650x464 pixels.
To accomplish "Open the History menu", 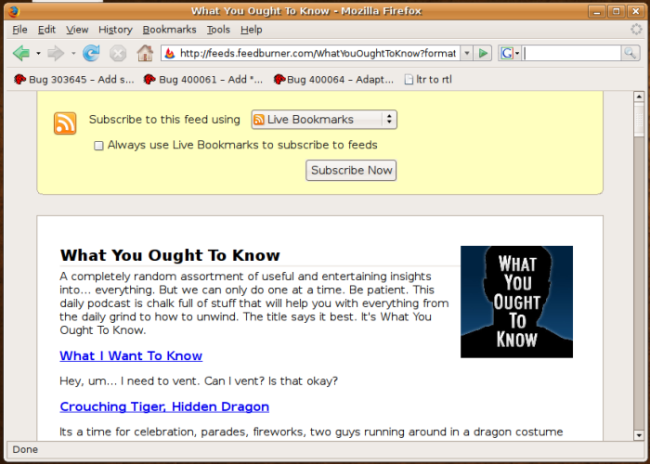I will click(115, 30).
